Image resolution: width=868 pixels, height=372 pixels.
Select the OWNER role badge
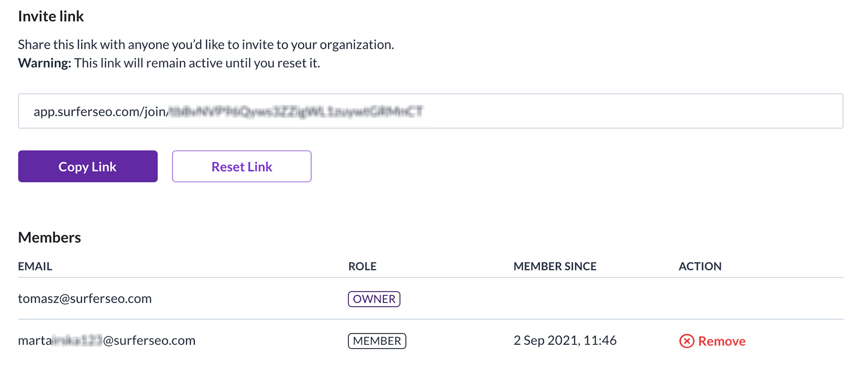pos(374,299)
